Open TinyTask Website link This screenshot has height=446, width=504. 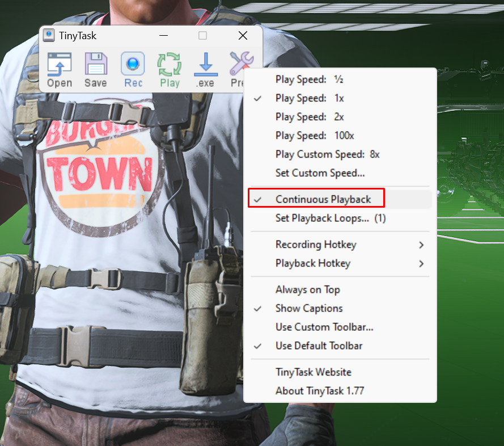(340, 372)
